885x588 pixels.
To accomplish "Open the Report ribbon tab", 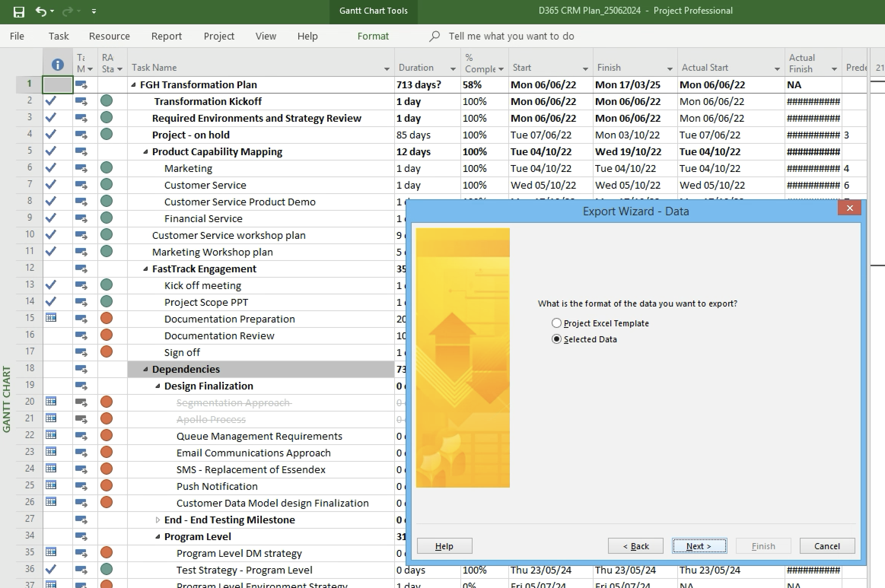I will click(166, 36).
